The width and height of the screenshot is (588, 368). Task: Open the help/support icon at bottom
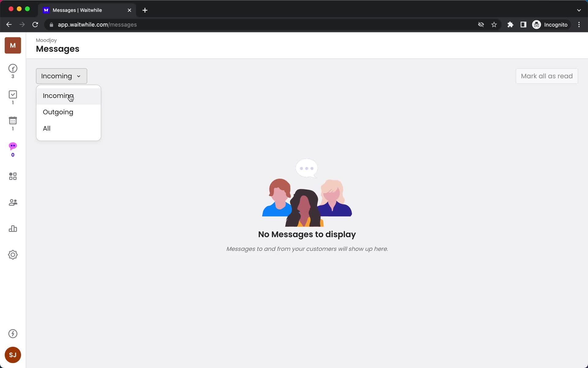(x=12, y=334)
